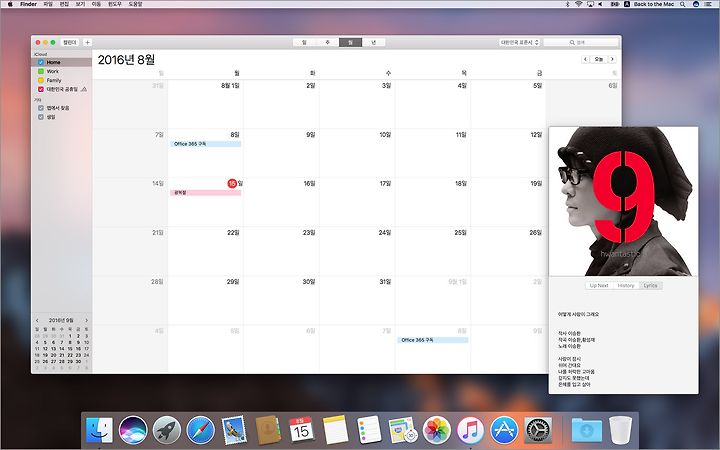
Task: Toggle the Home calendar checkbox
Action: (x=41, y=62)
